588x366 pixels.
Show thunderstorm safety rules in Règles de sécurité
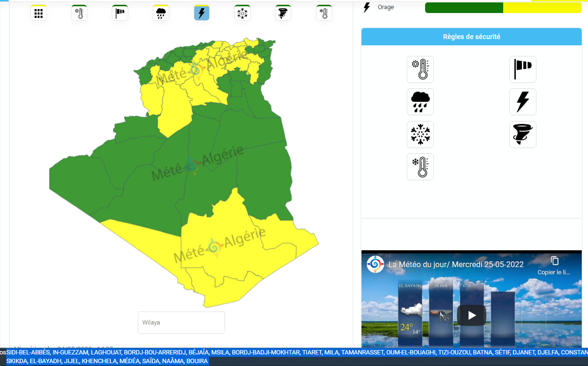tap(523, 102)
